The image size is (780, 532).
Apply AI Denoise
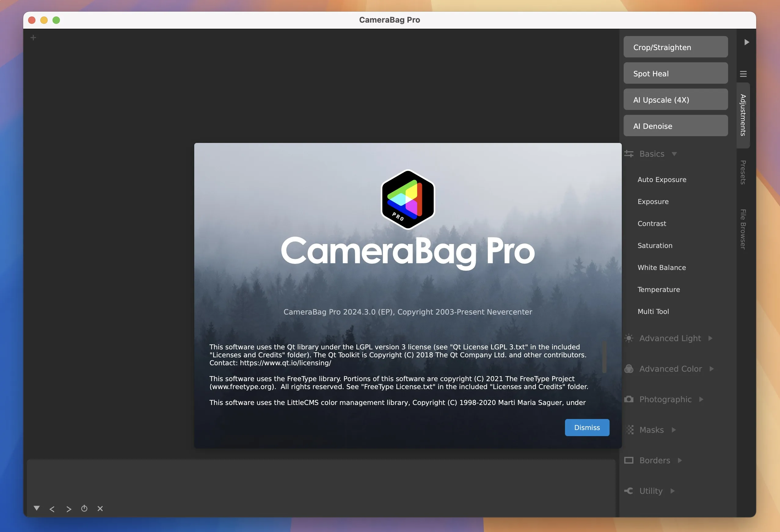[676, 126]
